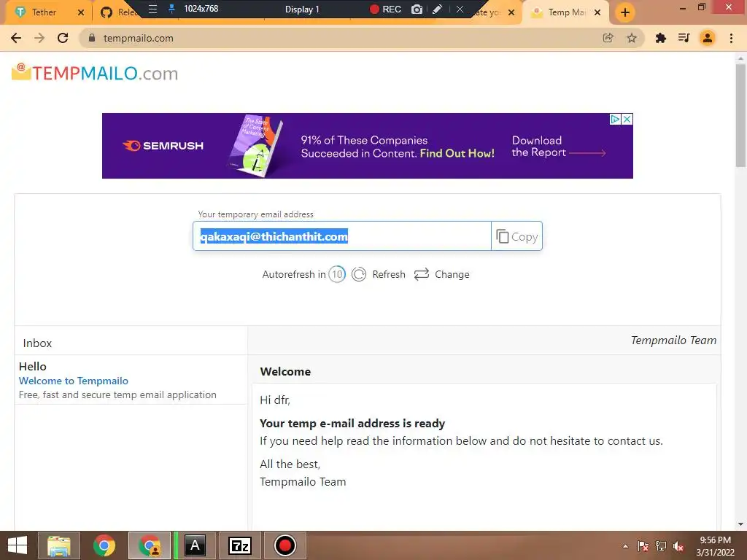The height and width of the screenshot is (560, 747).
Task: Open the red record app in taskbar
Action: pos(285,545)
